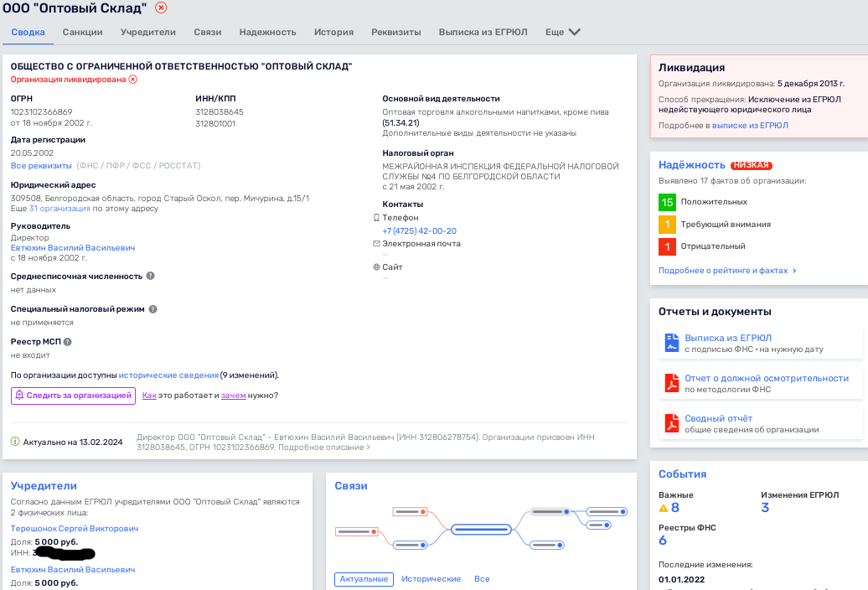The height and width of the screenshot is (590, 868).
Task: Open 'Все реквизиты' link
Action: [x=41, y=165]
